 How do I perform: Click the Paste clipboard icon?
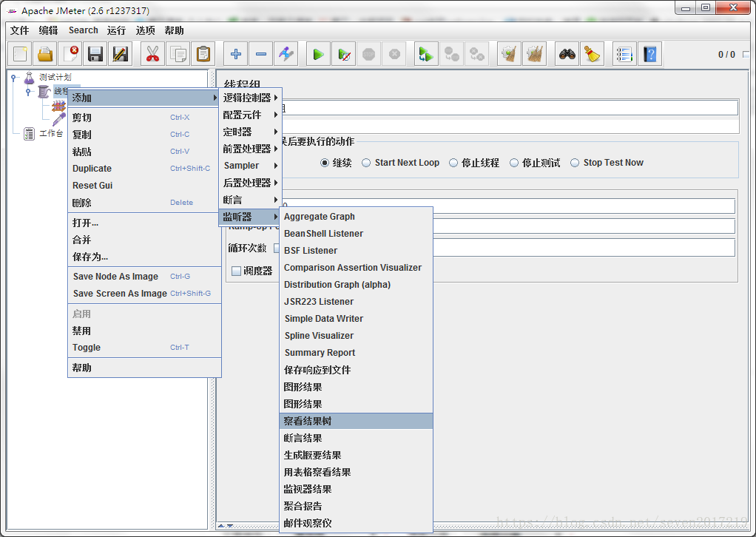203,54
